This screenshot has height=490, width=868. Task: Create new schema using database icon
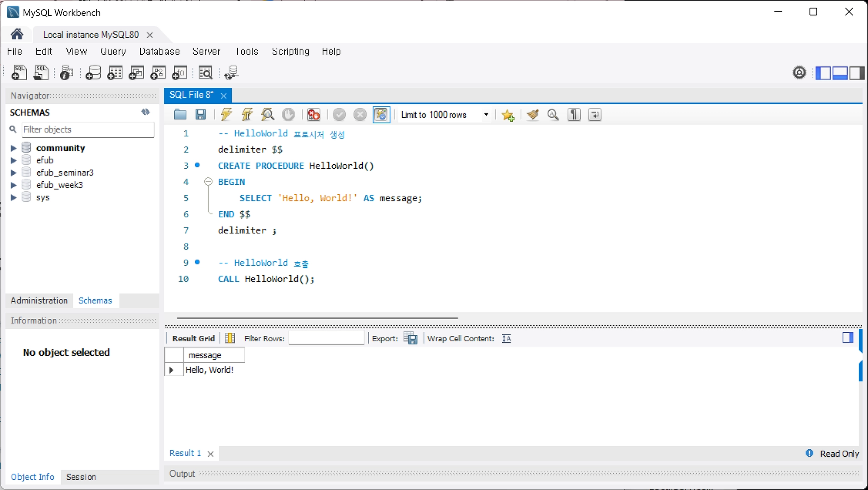(93, 73)
